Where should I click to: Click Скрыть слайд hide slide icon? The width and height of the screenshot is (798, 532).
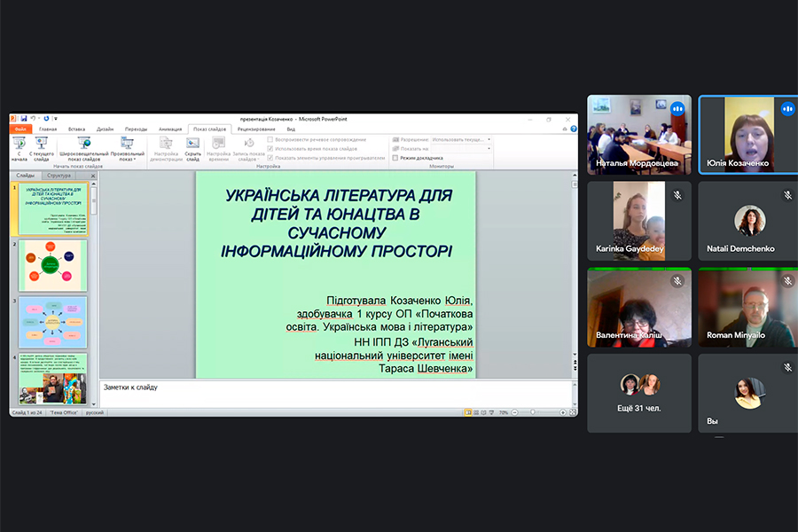(193, 143)
